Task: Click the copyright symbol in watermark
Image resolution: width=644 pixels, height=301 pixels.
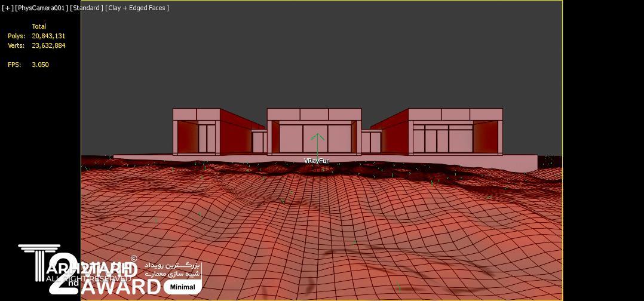Action: point(134,259)
